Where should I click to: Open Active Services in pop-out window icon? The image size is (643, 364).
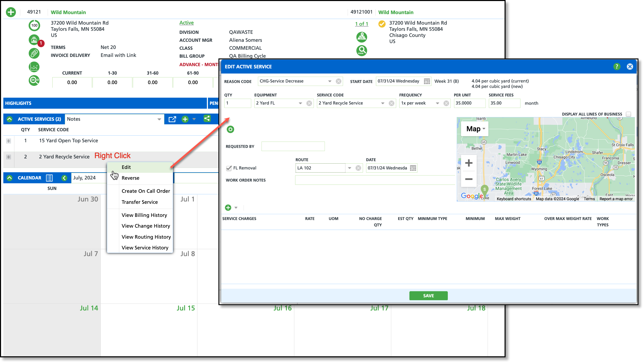coord(172,119)
